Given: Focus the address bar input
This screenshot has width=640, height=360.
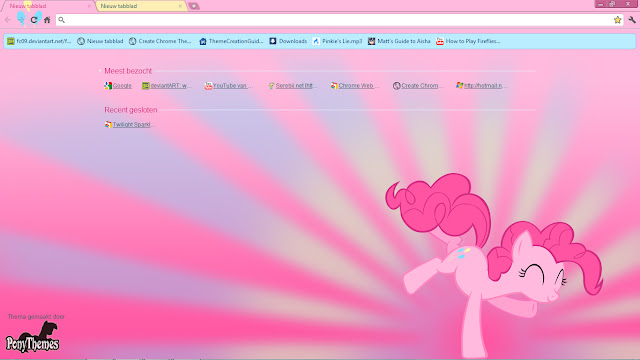Looking at the screenshot, I should pos(339,20).
